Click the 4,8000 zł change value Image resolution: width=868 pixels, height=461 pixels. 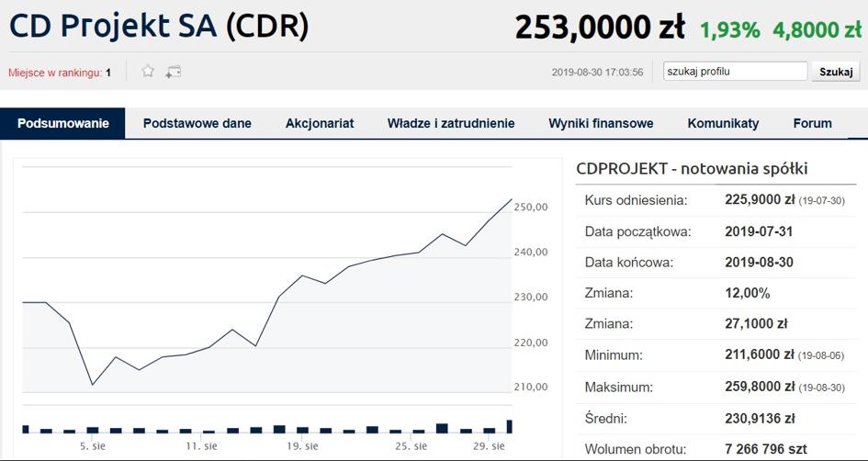[817, 30]
